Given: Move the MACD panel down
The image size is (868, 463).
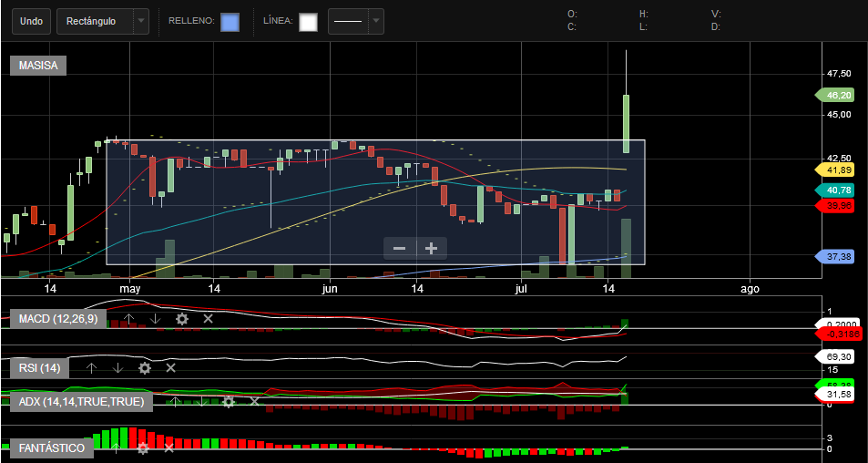Looking at the screenshot, I should click(156, 318).
